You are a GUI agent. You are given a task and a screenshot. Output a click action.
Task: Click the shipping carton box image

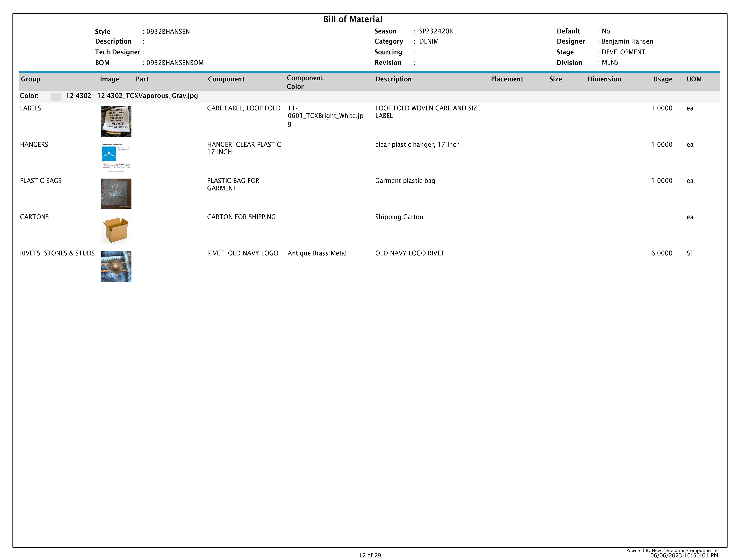pos(116,230)
